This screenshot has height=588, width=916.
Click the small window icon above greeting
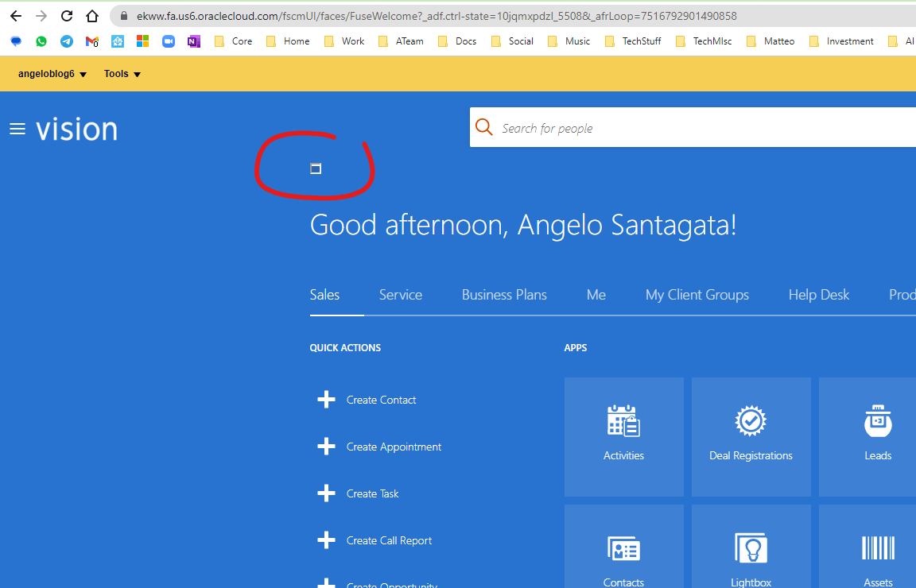click(x=316, y=168)
